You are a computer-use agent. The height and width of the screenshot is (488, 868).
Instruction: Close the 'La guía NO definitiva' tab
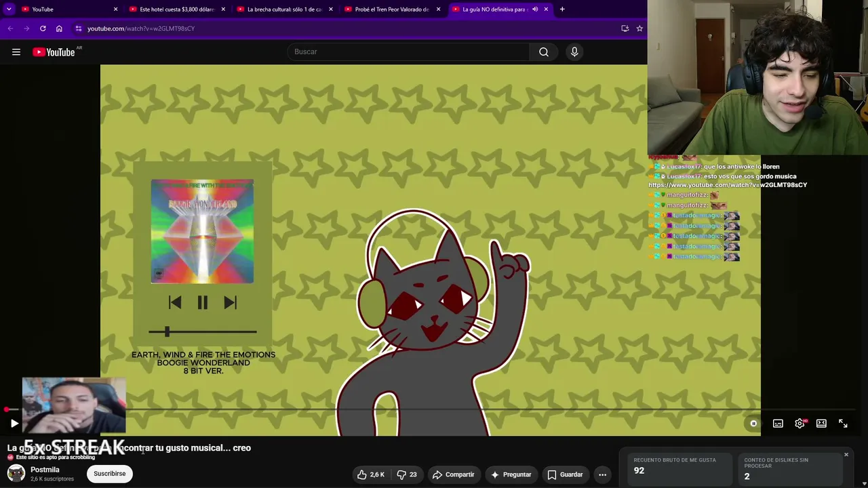click(546, 9)
